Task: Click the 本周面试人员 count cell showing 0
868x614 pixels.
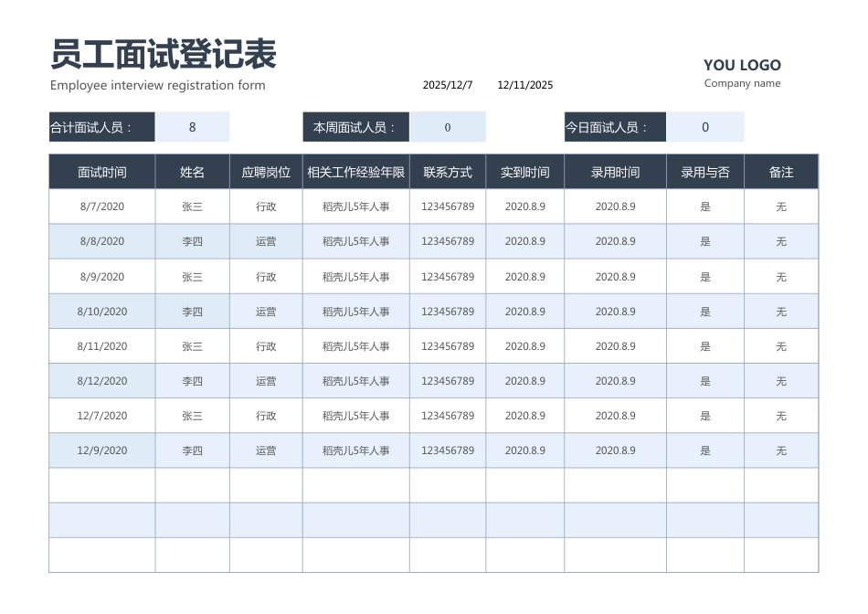Action: [449, 126]
